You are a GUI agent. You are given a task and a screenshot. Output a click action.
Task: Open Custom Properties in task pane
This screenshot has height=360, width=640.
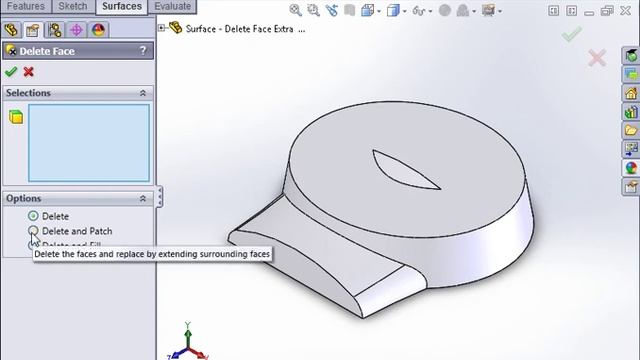tap(631, 187)
